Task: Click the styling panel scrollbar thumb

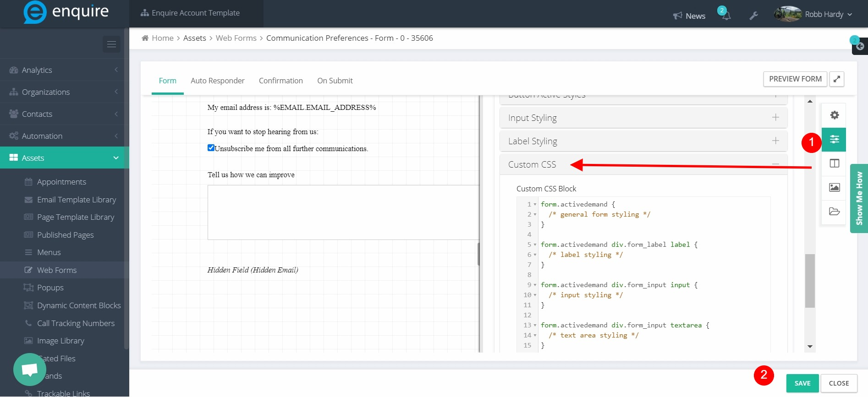Action: click(x=810, y=281)
